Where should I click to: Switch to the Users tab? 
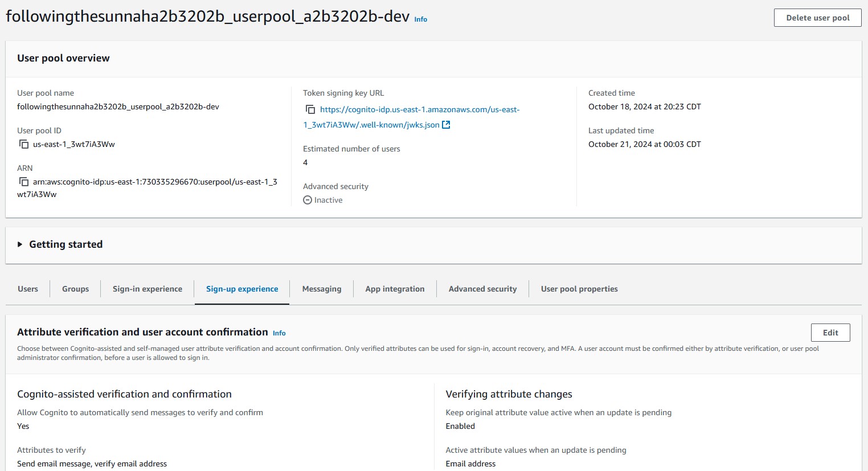(28, 289)
